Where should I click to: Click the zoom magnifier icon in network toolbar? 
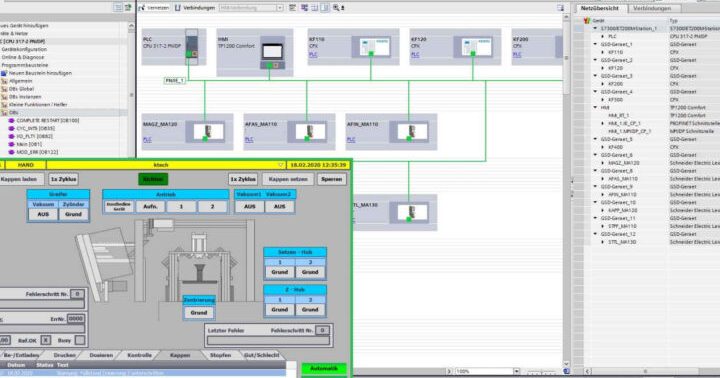click(x=336, y=8)
